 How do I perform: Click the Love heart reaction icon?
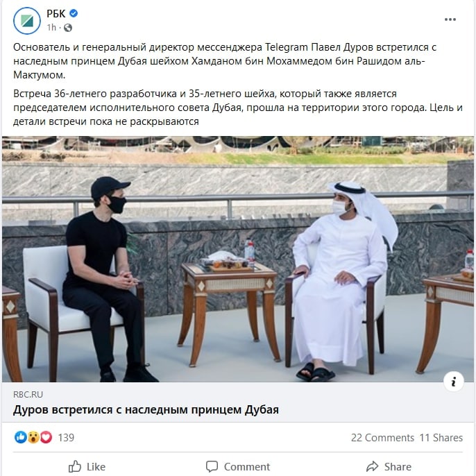[x=46, y=437]
